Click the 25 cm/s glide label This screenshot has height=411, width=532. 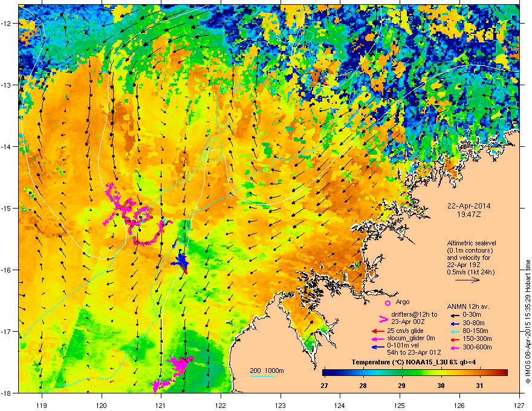405,331
